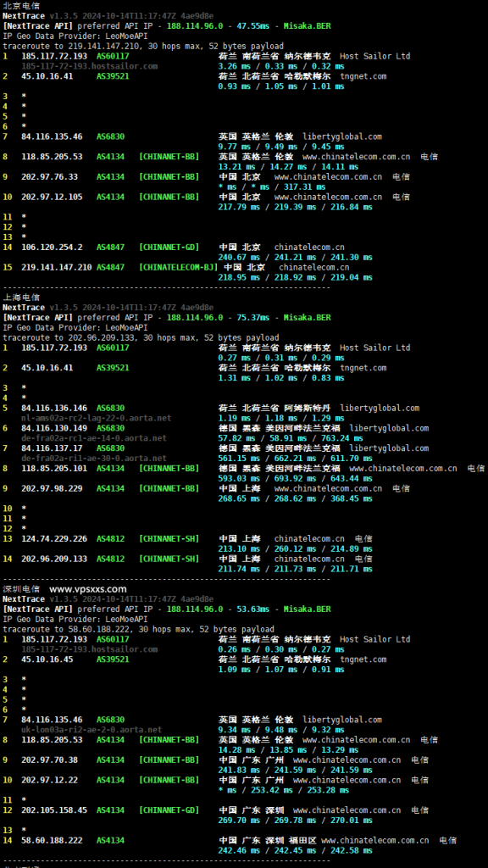The image size is (488, 868).
Task: Click hop IP 45.10.16.45
Action: click(x=47, y=659)
